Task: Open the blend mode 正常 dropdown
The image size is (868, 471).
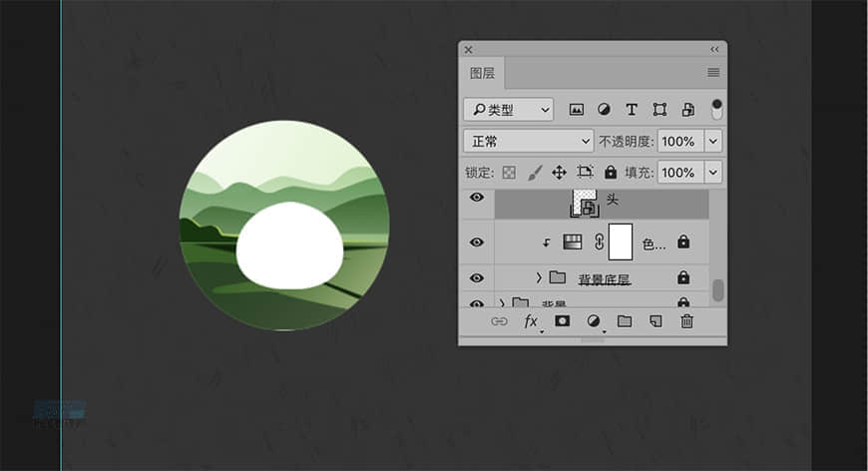Action: point(529,141)
